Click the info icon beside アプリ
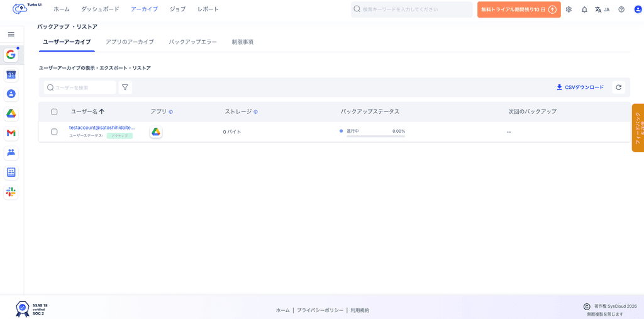Screen dimensions: 644x319 coord(171,112)
